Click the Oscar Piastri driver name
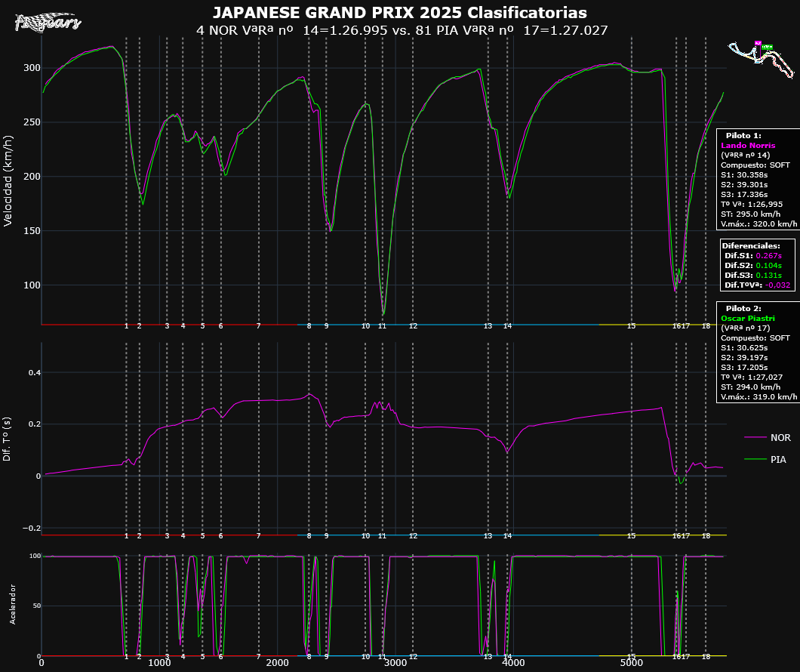 (748, 318)
